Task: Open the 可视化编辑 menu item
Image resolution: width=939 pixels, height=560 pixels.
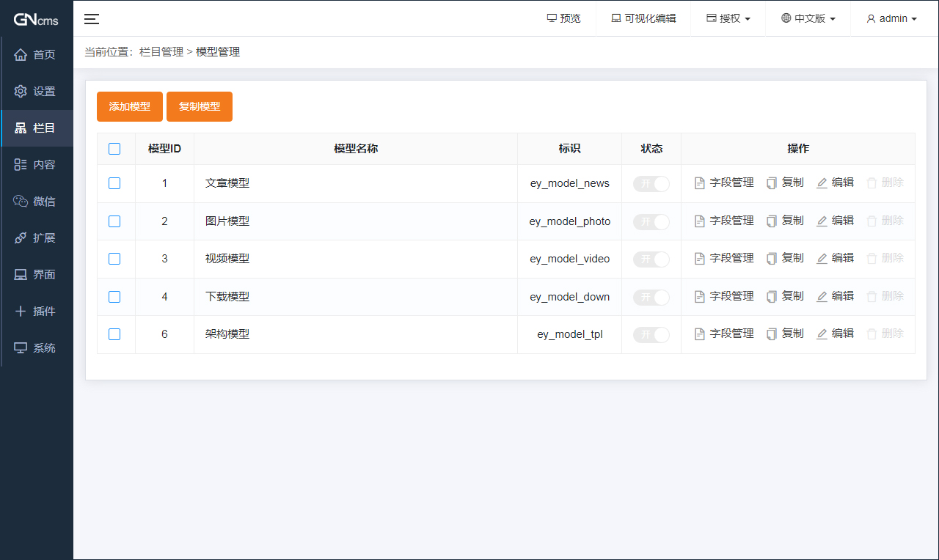Action: [x=643, y=18]
